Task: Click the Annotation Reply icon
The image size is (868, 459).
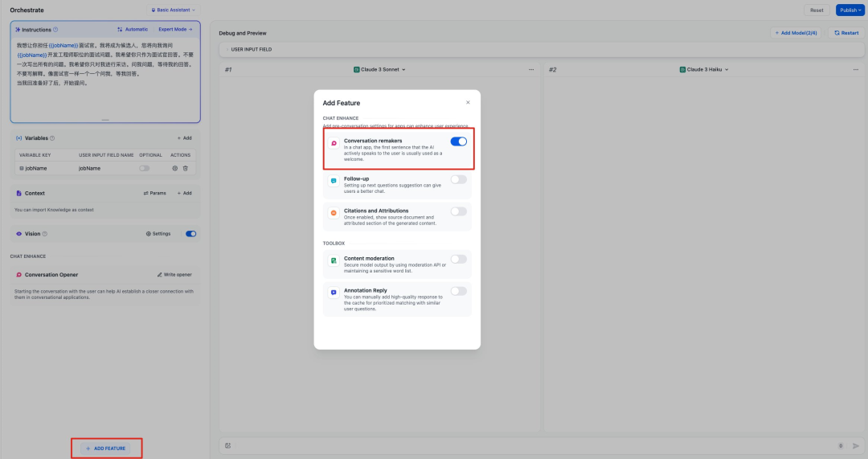Action: click(x=334, y=293)
